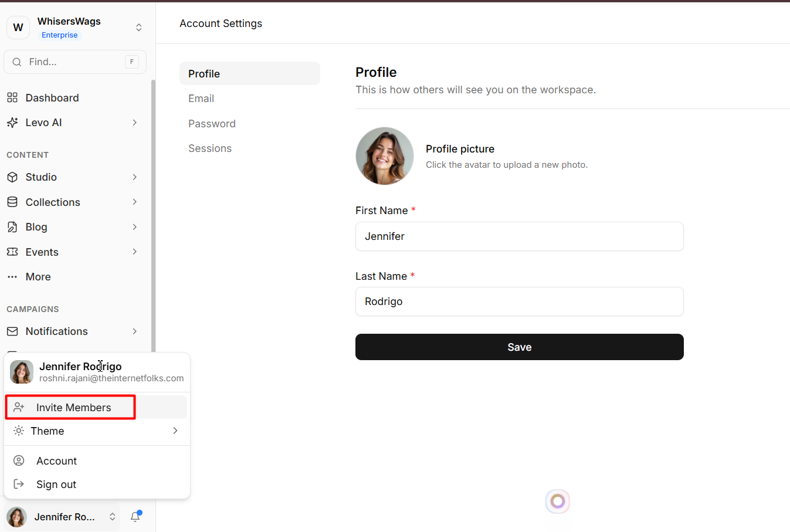This screenshot has height=532, width=790.
Task: Click the profile picture avatar to upload
Action: (385, 156)
